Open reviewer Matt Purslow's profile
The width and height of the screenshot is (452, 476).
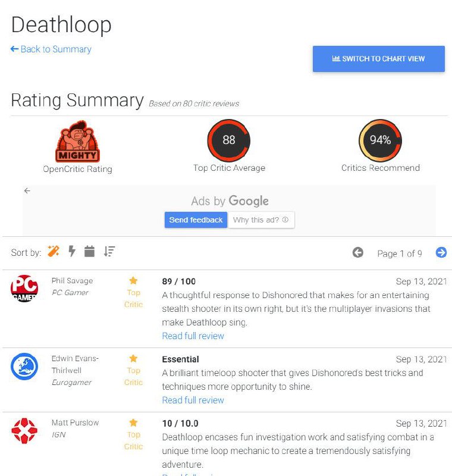click(75, 422)
